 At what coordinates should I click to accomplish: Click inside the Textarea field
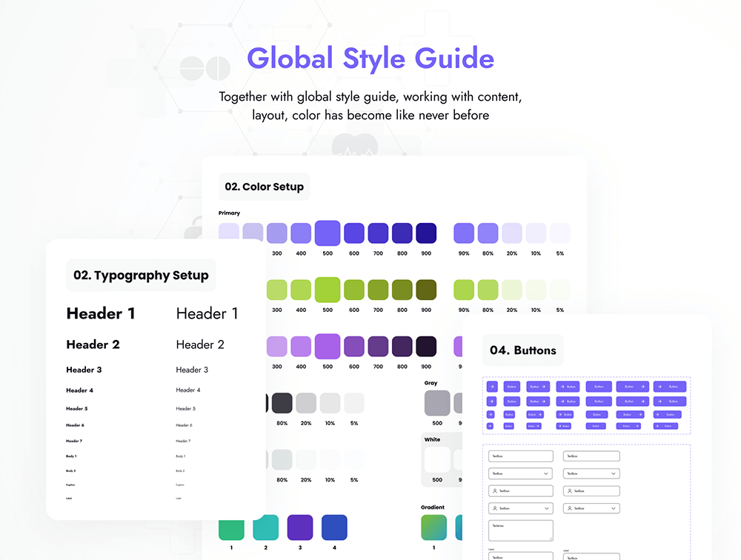click(x=520, y=530)
